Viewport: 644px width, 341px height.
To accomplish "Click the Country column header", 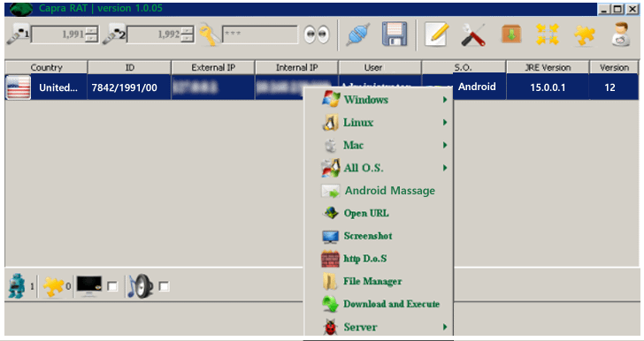I will [46, 67].
